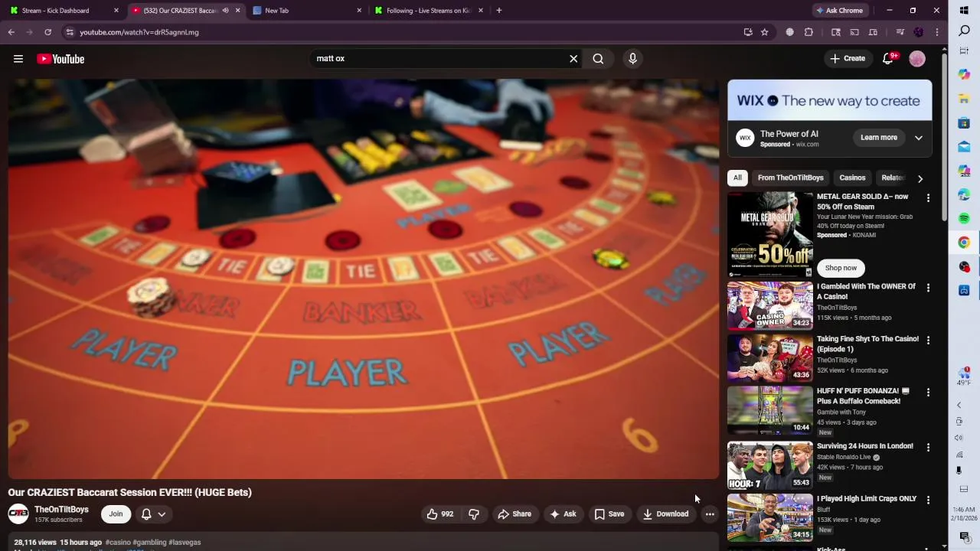Image resolution: width=980 pixels, height=551 pixels.
Task: Open the Chrome three-dot menu
Action: (x=937, y=32)
